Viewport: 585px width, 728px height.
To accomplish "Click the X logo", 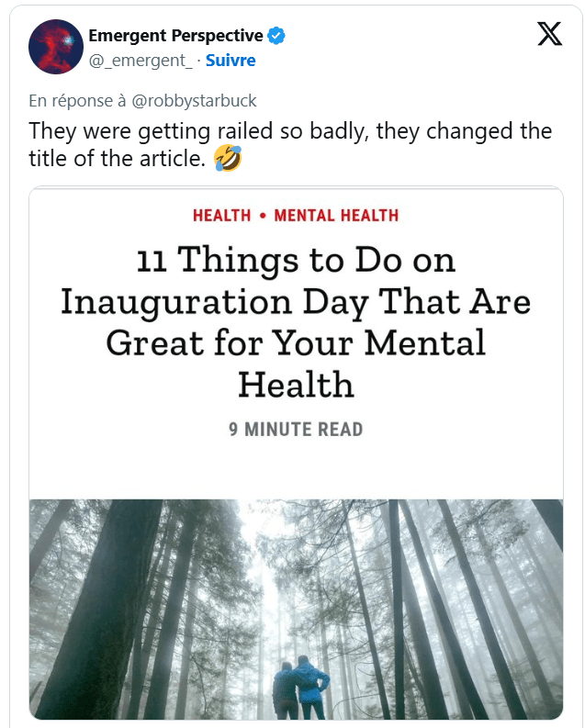I will pyautogui.click(x=549, y=34).
